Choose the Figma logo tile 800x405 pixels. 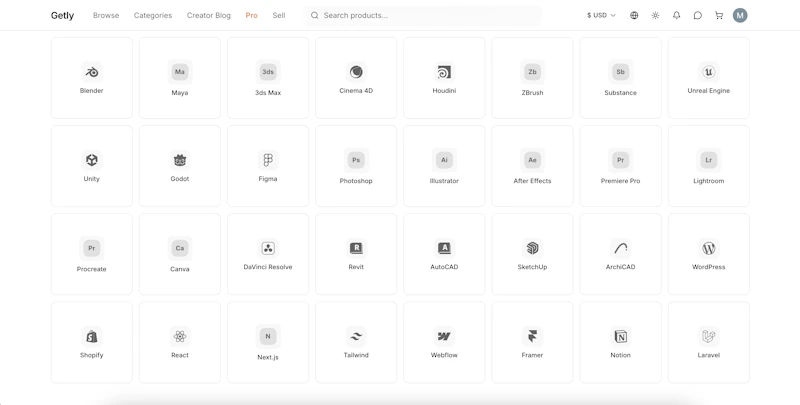268,166
